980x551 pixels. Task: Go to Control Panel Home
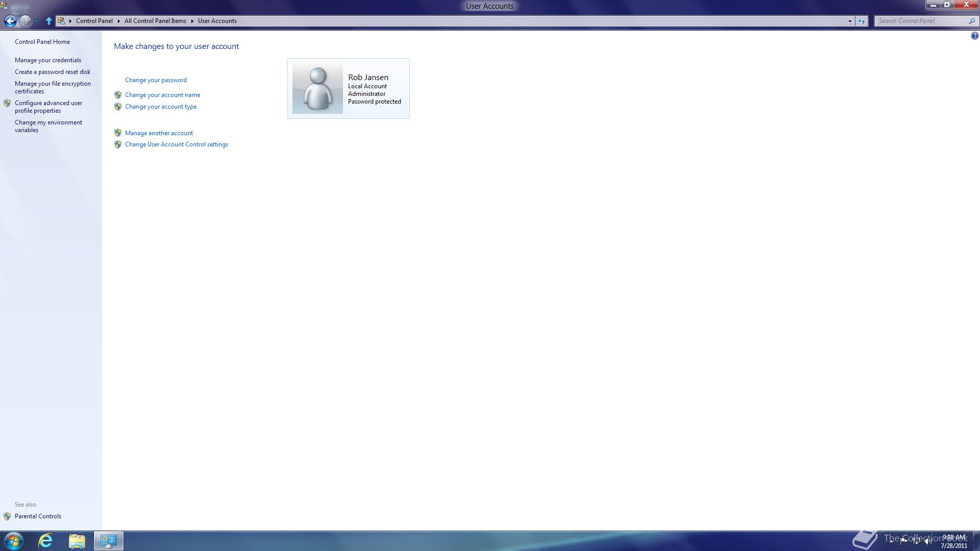click(x=42, y=42)
